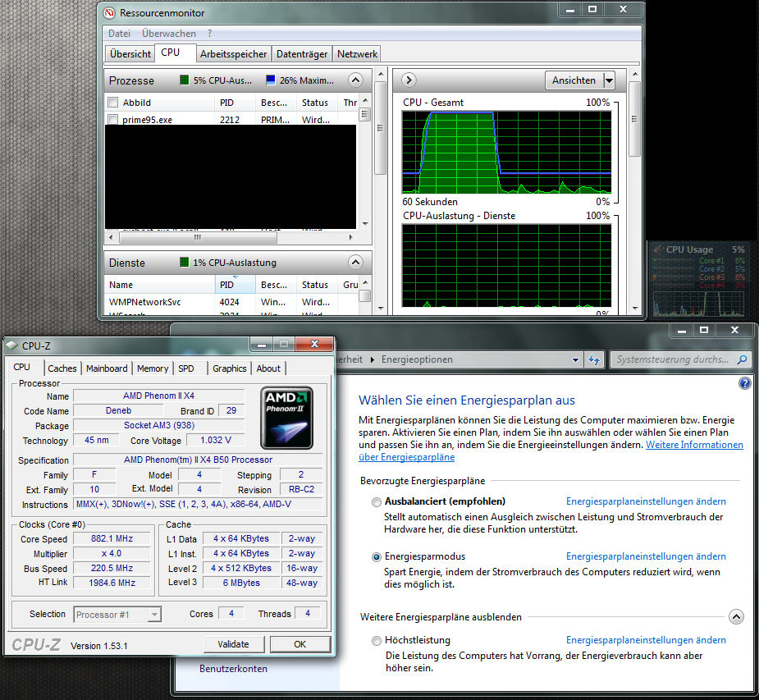Collapse Weitere Energiesparpläne section
The image size is (759, 700).
click(736, 617)
